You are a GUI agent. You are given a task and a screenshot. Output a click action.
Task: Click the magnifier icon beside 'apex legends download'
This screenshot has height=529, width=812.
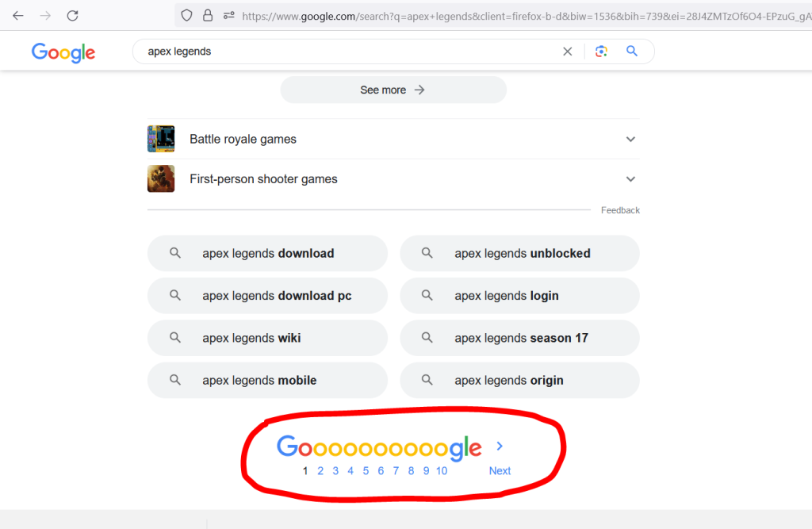(x=175, y=253)
